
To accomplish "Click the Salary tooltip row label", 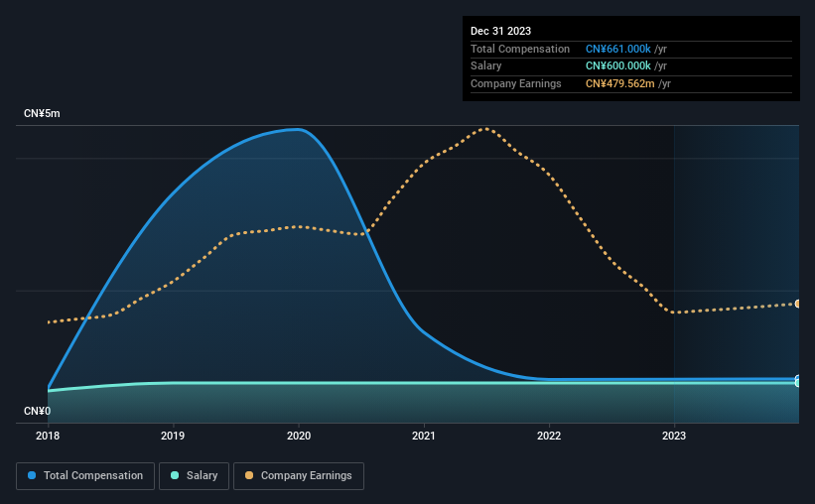I will click(x=486, y=66).
